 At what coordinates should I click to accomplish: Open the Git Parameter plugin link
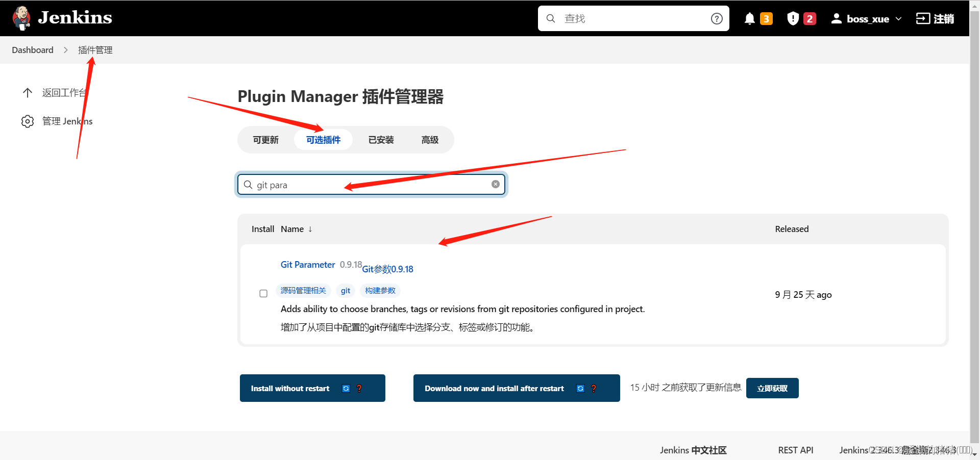pyautogui.click(x=308, y=265)
